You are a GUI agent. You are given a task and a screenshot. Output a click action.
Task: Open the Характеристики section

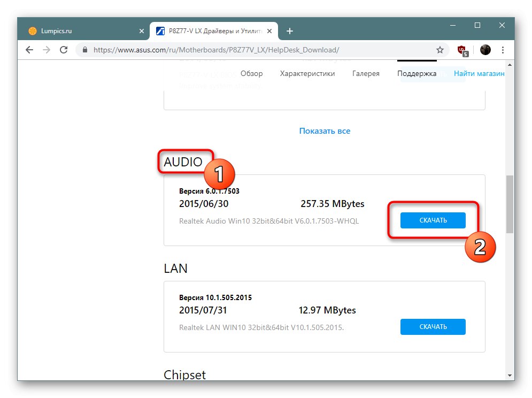(x=307, y=73)
